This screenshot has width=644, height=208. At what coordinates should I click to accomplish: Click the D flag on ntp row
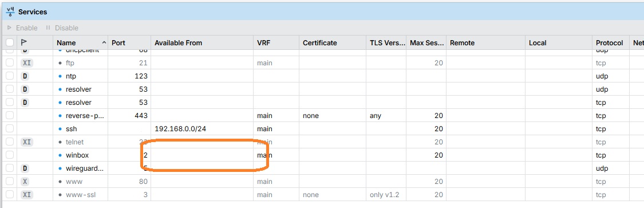point(25,76)
